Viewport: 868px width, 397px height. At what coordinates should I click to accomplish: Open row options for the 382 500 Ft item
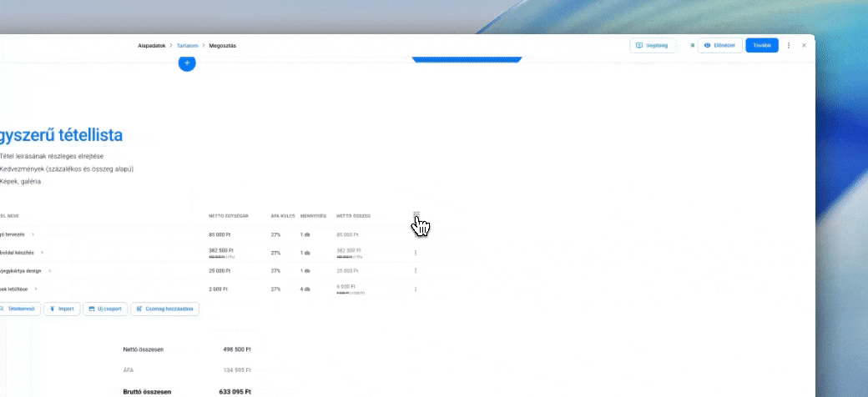pos(416,252)
